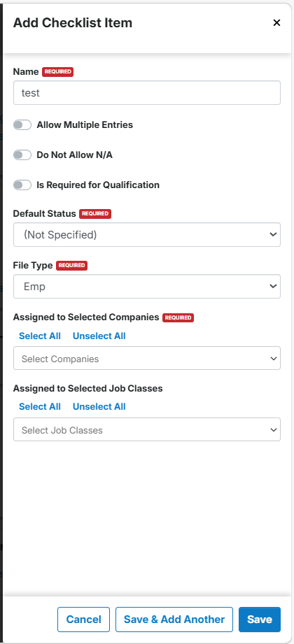
Task: Expand the Select Companies combo box
Action: 147,358
